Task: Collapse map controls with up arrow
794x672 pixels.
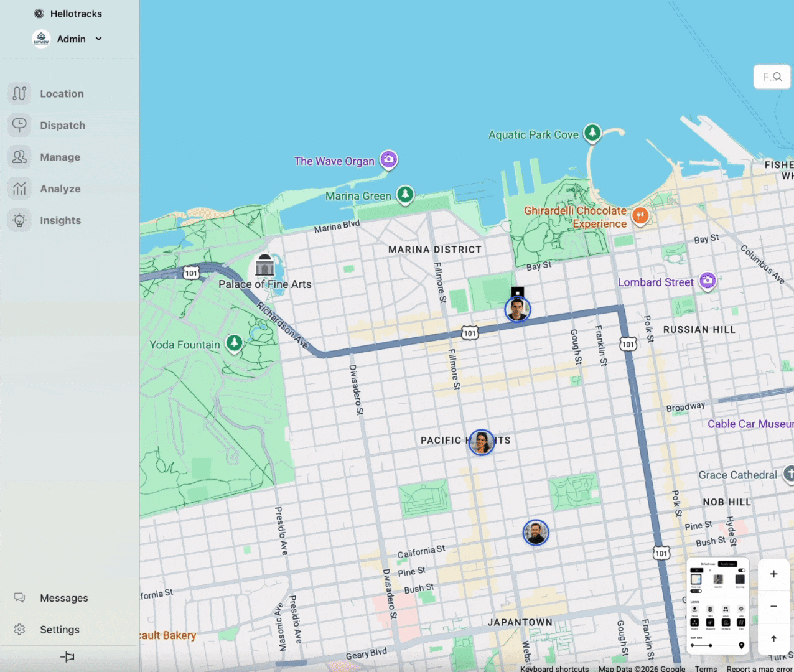Action: 773,638
